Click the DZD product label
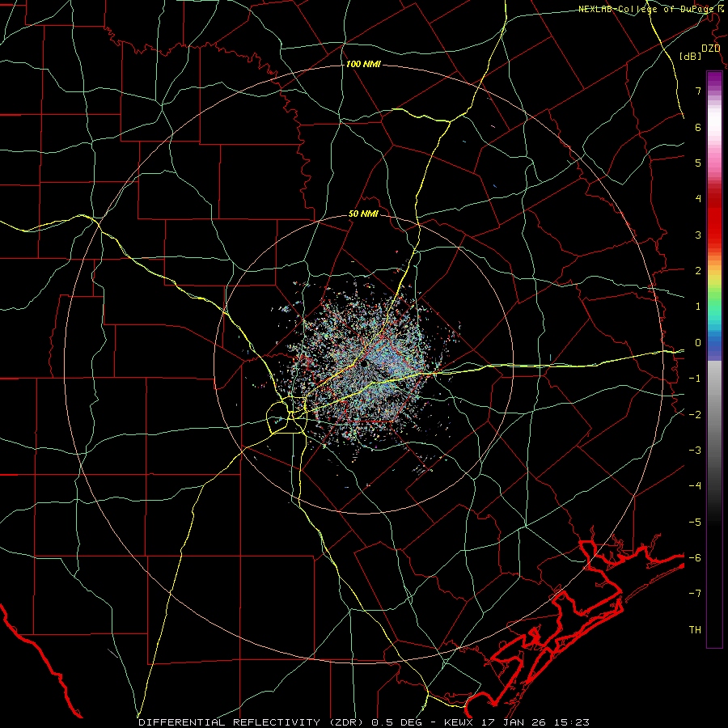Viewport: 728px width, 728px height. tap(711, 49)
